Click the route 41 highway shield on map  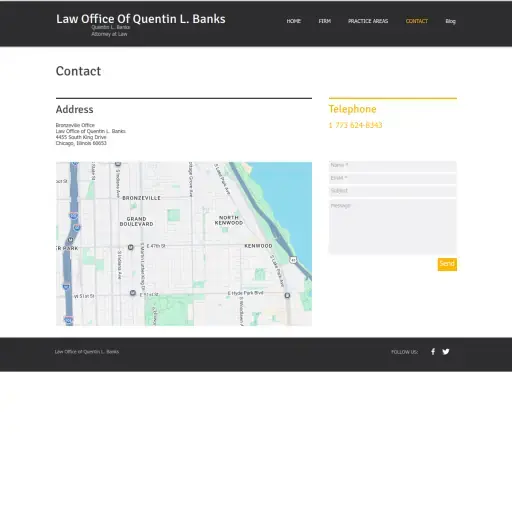[x=293, y=260]
